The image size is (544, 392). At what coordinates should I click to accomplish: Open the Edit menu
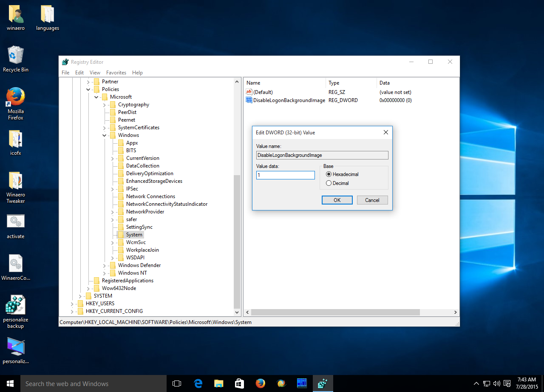pos(79,72)
